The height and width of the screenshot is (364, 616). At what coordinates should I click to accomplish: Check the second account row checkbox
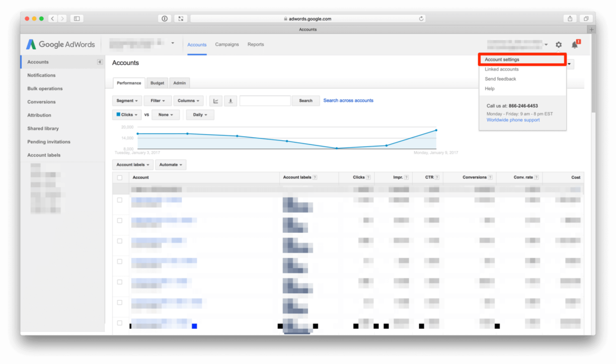click(x=120, y=221)
